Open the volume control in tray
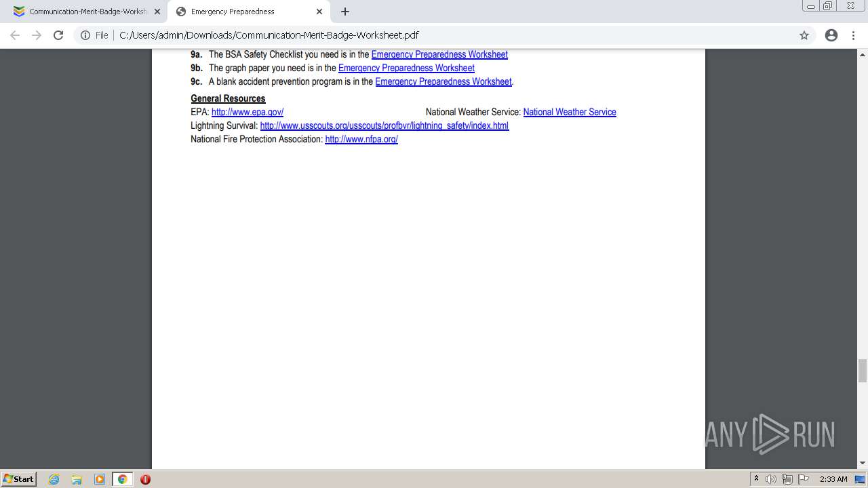The height and width of the screenshot is (488, 868). click(771, 479)
